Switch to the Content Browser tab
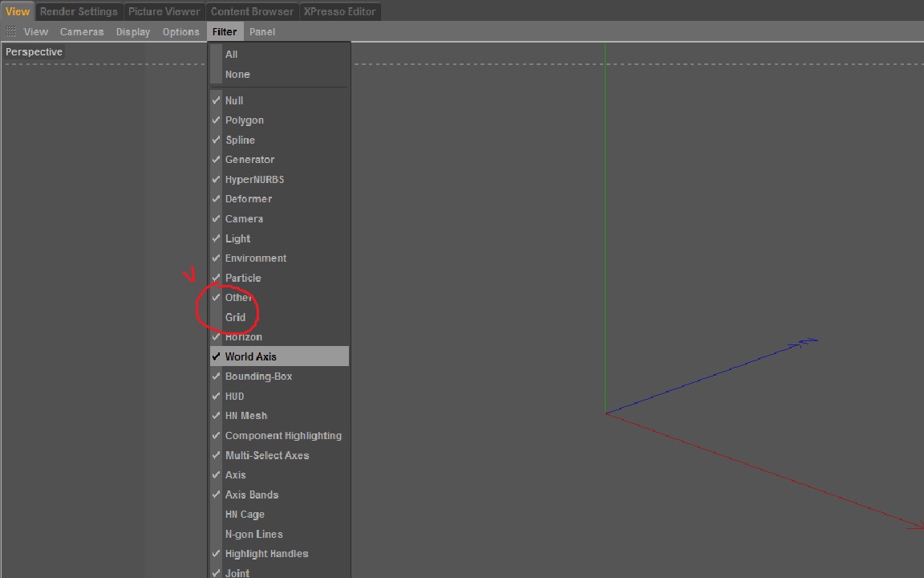924x578 pixels. (x=252, y=11)
